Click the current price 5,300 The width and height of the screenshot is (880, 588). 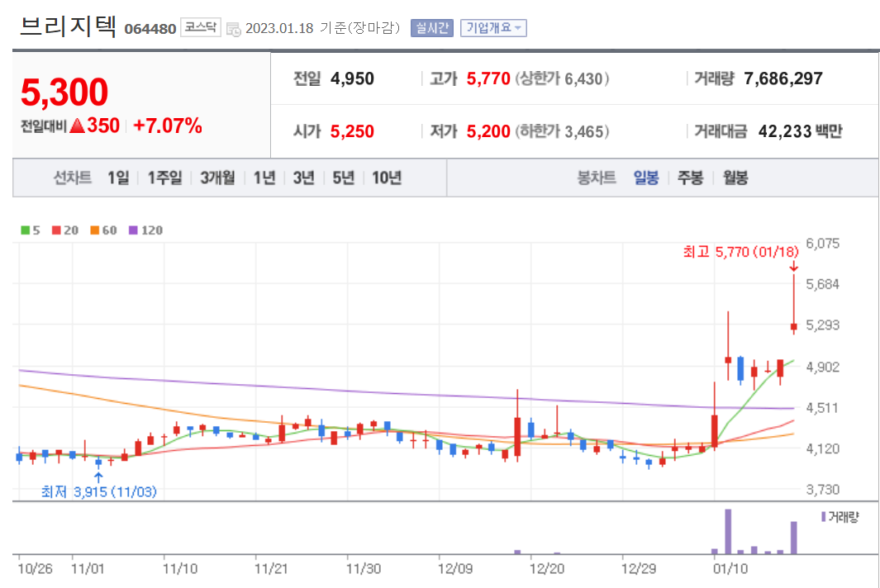coord(64,92)
